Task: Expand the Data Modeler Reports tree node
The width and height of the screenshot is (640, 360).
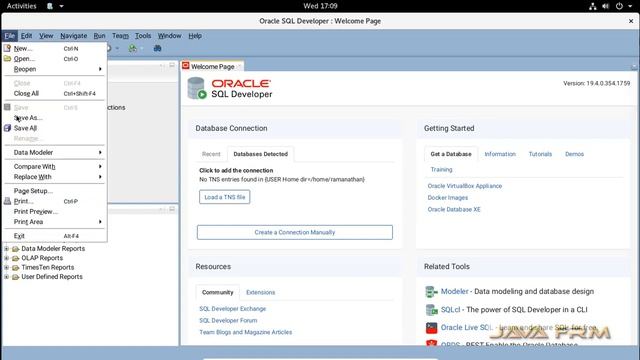Action: 6,249
